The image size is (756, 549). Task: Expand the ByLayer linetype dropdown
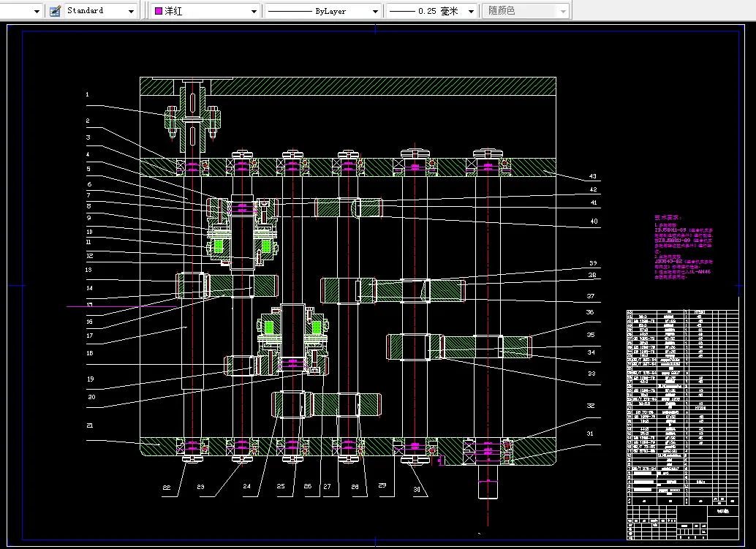tap(375, 11)
